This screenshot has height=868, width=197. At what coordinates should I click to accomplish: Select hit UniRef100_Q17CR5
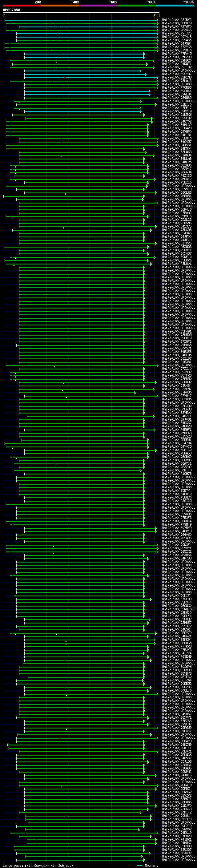tap(176, 244)
